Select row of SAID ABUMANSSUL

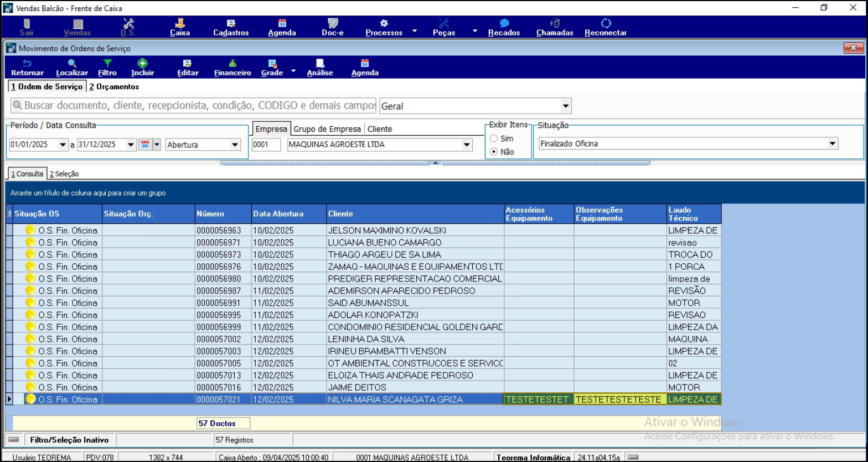(363, 303)
